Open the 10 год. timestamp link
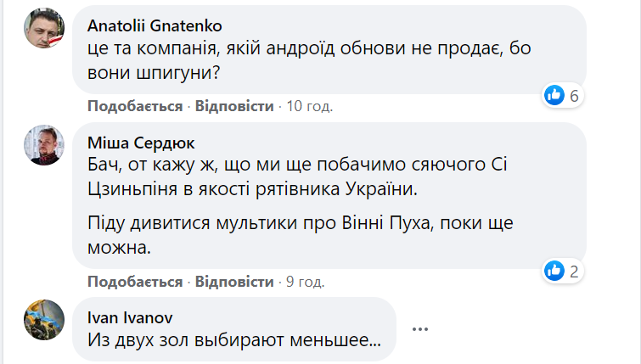Screen dimensions: 641x364 (x=310, y=106)
